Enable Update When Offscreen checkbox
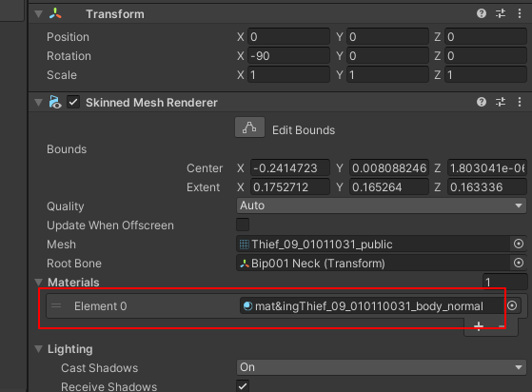Screen dimensions: 532x392 (243, 225)
